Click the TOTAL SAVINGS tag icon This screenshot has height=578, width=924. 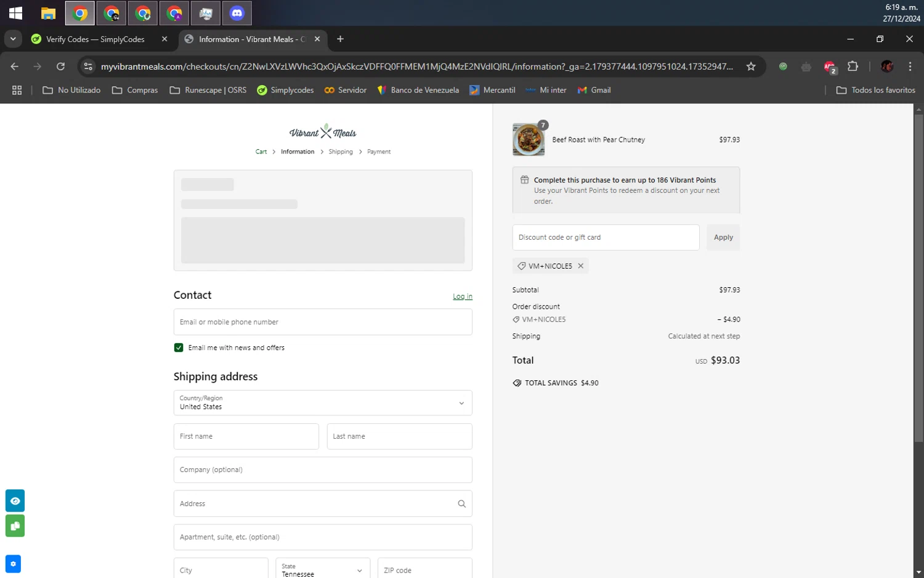[x=517, y=383]
